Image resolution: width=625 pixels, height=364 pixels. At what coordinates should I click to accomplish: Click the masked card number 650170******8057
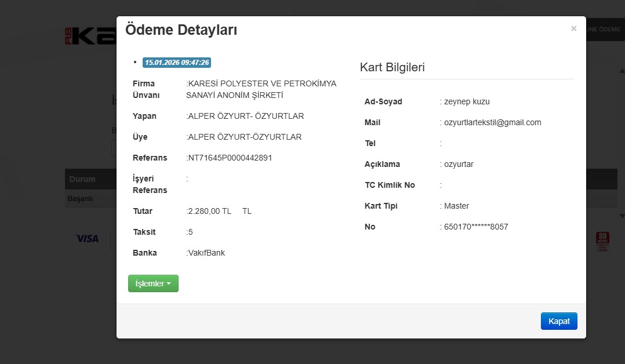476,227
